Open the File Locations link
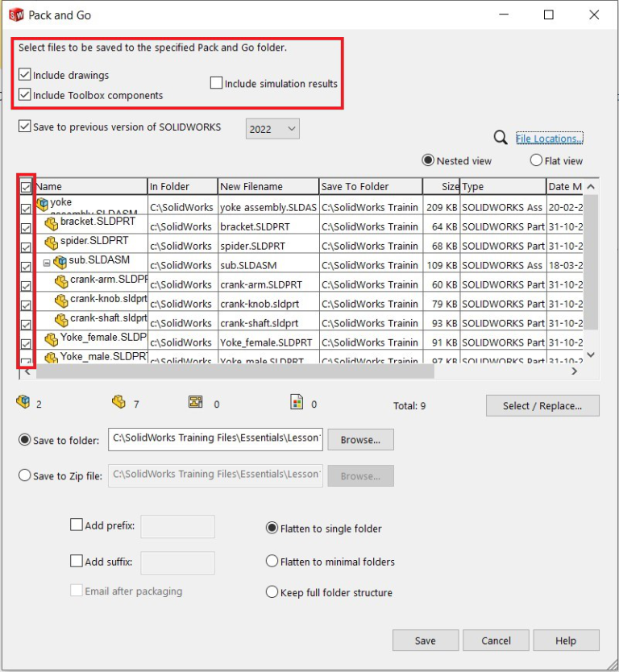The image size is (619, 672). [549, 139]
